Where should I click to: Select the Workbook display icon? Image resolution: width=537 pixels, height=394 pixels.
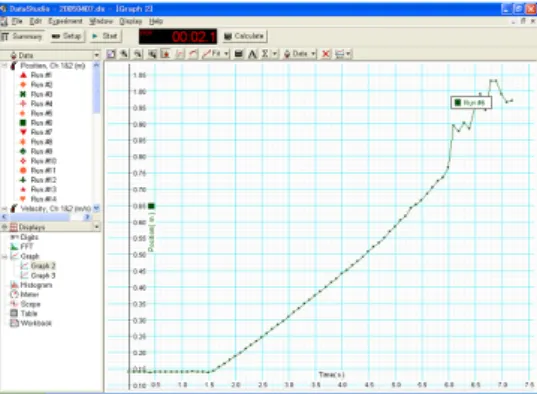[14, 323]
